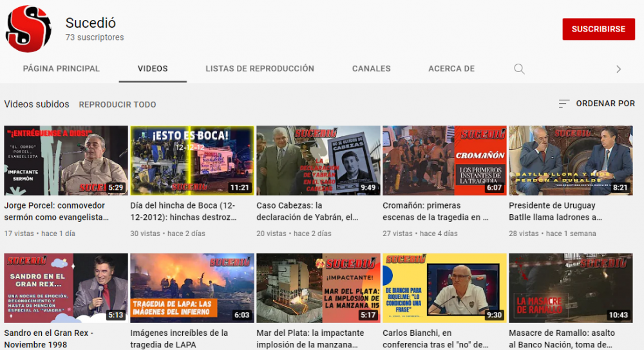The height and width of the screenshot is (350, 644).
Task: Click the Cromañón tragedy video thumbnail
Action: tap(444, 160)
